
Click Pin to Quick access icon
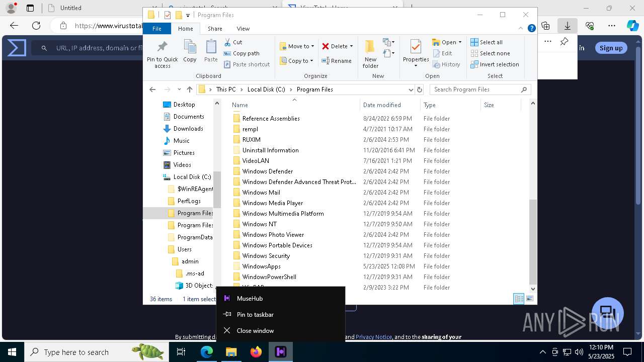click(162, 54)
